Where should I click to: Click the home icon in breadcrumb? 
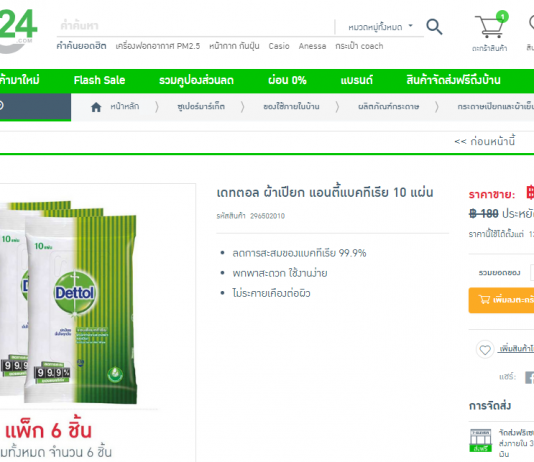coord(96,107)
